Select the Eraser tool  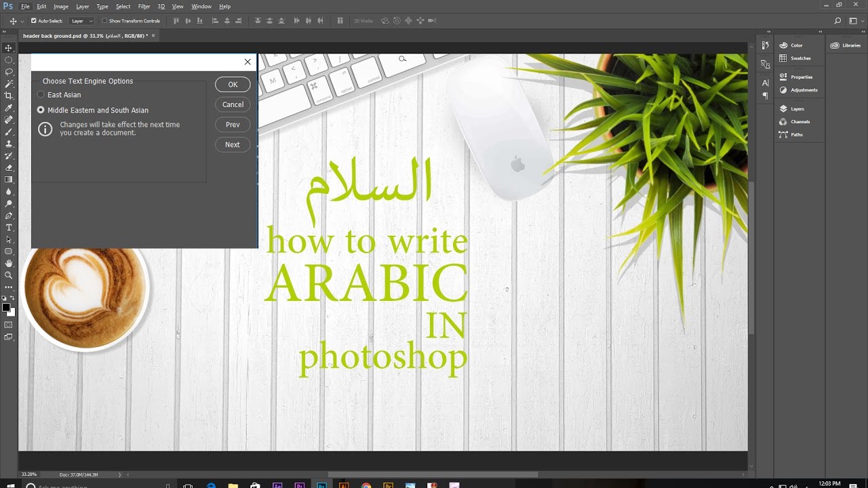[9, 167]
